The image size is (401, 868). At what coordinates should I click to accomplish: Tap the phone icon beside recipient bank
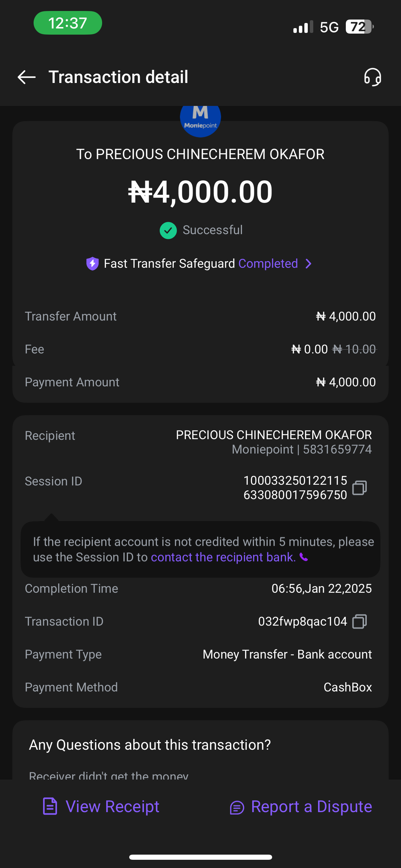pyautogui.click(x=304, y=557)
